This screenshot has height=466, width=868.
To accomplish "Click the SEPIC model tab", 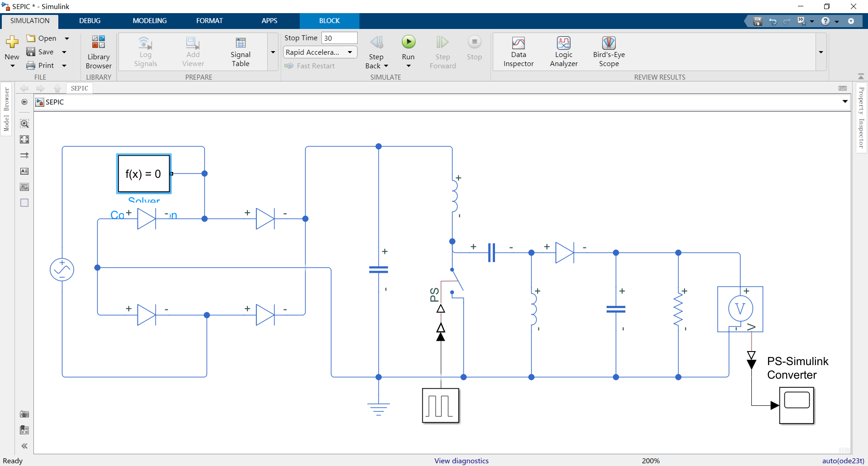I will pos(80,88).
